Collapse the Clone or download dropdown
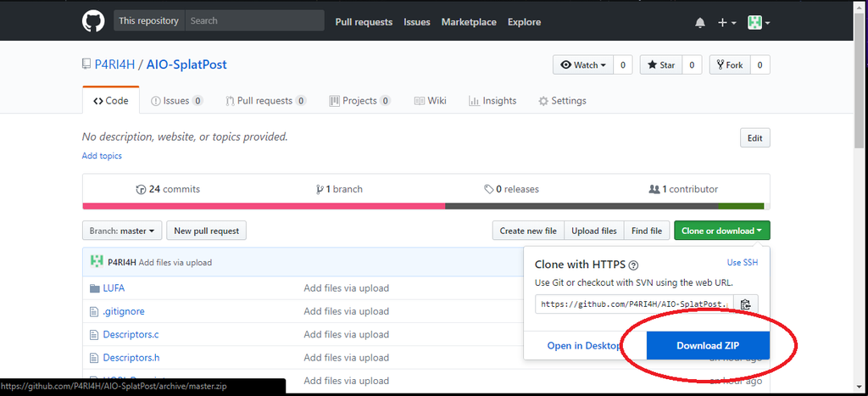This screenshot has height=396, width=868. 721,230
